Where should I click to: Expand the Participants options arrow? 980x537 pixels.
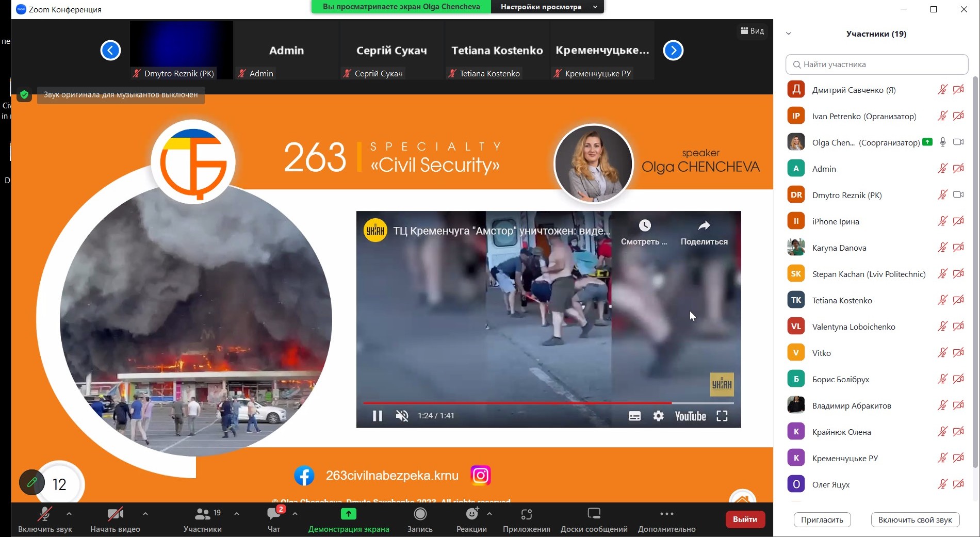[237, 514]
